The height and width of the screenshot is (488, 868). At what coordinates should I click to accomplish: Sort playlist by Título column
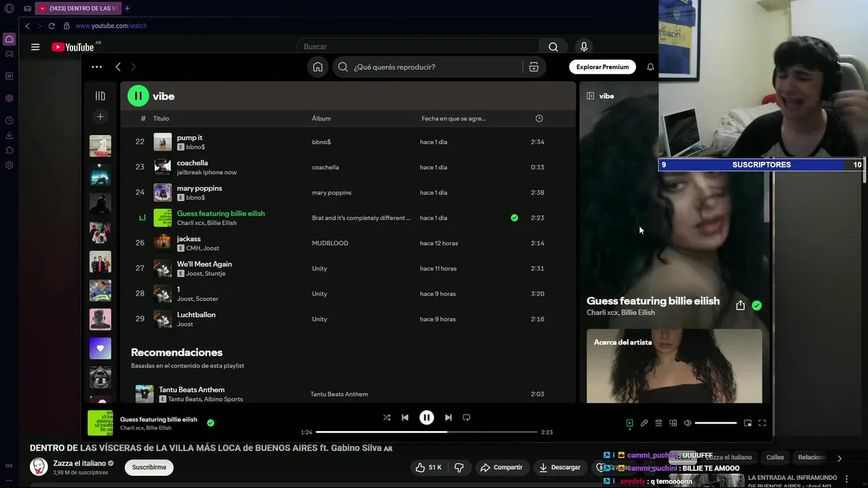point(161,119)
